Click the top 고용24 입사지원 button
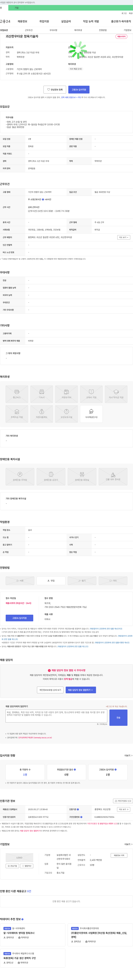This screenshot has height=980, width=133. coord(79,89)
